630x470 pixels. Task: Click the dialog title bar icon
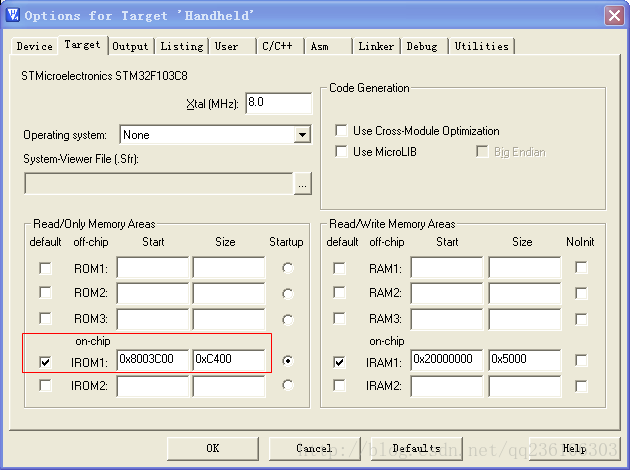13,15
